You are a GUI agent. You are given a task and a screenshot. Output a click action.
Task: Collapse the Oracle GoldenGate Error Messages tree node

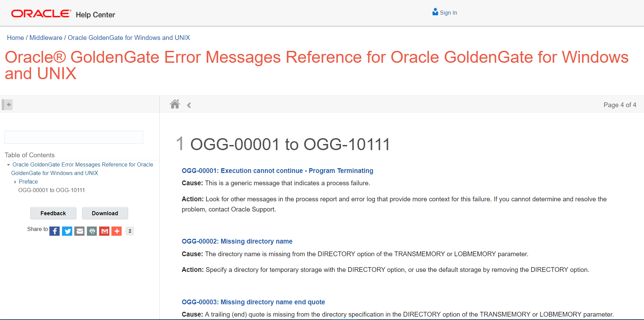point(9,165)
